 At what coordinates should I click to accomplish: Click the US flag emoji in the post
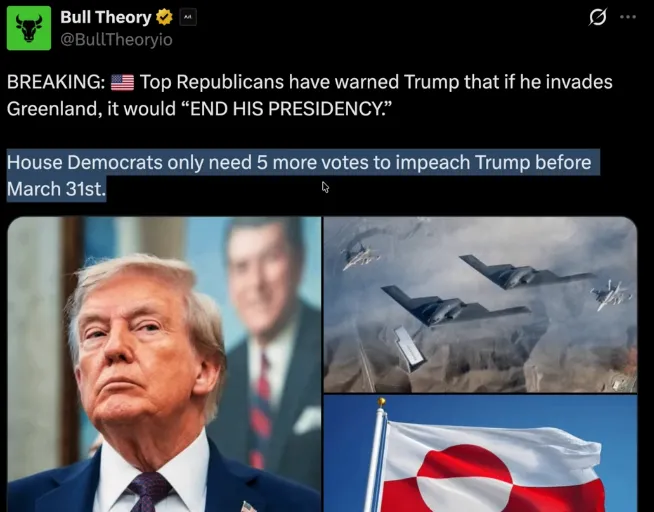pos(123,82)
